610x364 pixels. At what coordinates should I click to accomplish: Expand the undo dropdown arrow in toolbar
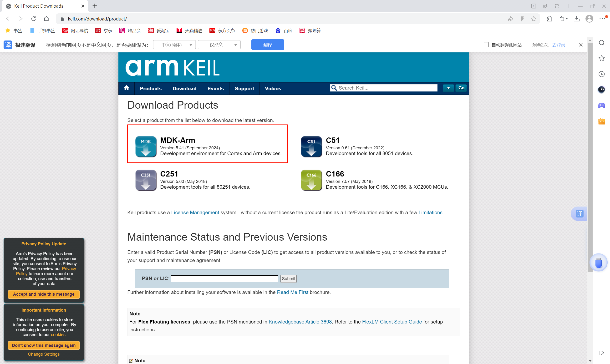567,19
